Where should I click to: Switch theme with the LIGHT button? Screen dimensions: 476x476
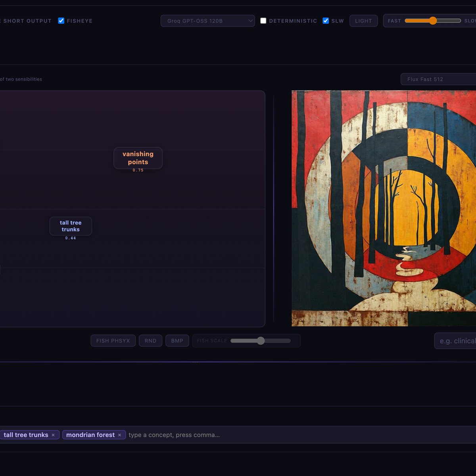(x=363, y=21)
